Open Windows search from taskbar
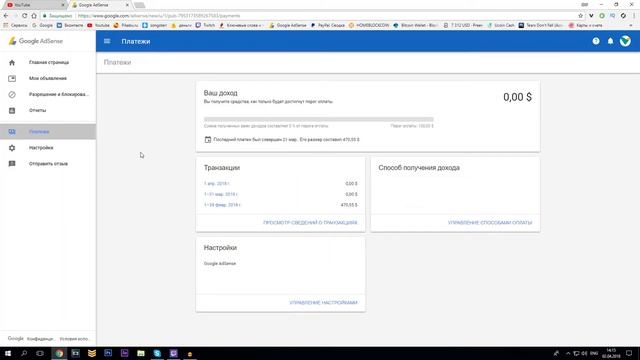Viewport: 640px width, 360px height. [x=24, y=353]
